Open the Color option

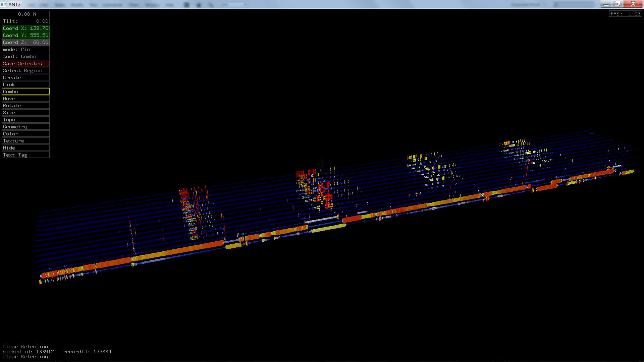pyautogui.click(x=25, y=134)
